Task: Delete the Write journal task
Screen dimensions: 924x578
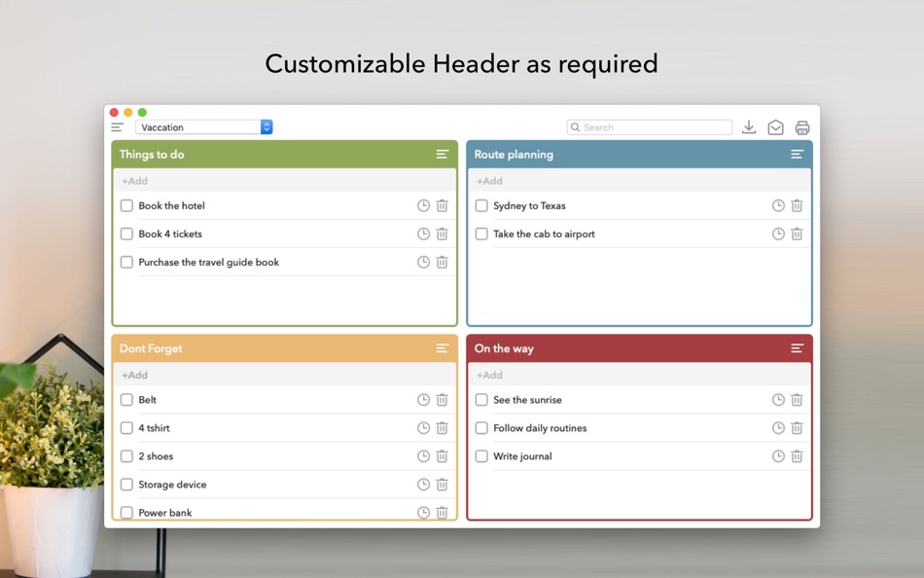Action: click(797, 456)
